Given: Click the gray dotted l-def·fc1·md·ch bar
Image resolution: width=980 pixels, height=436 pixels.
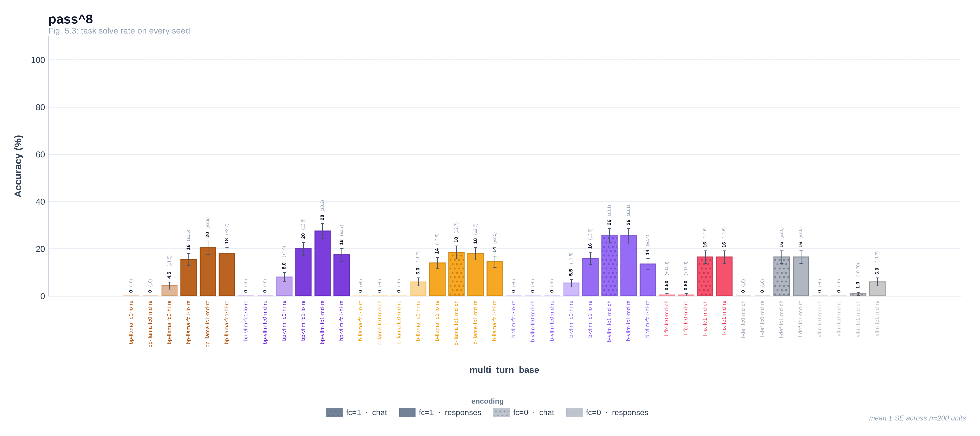Looking at the screenshot, I should (x=781, y=276).
